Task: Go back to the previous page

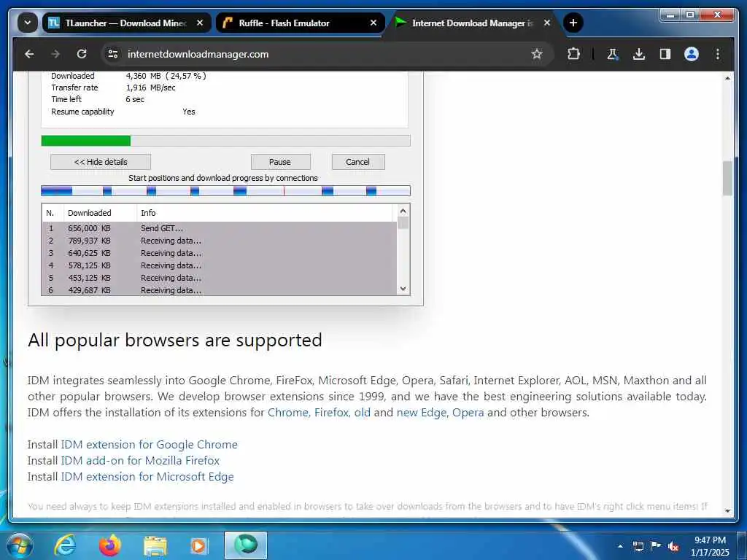Action: pos(29,54)
